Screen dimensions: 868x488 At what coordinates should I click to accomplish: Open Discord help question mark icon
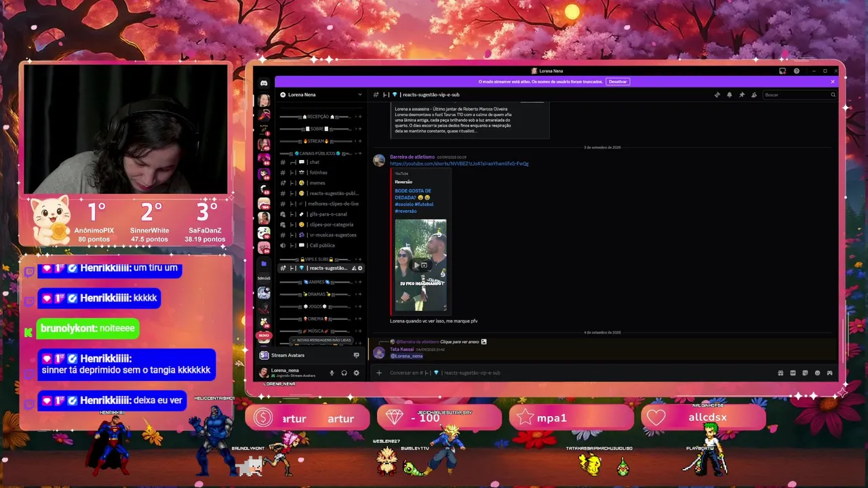[x=796, y=70]
